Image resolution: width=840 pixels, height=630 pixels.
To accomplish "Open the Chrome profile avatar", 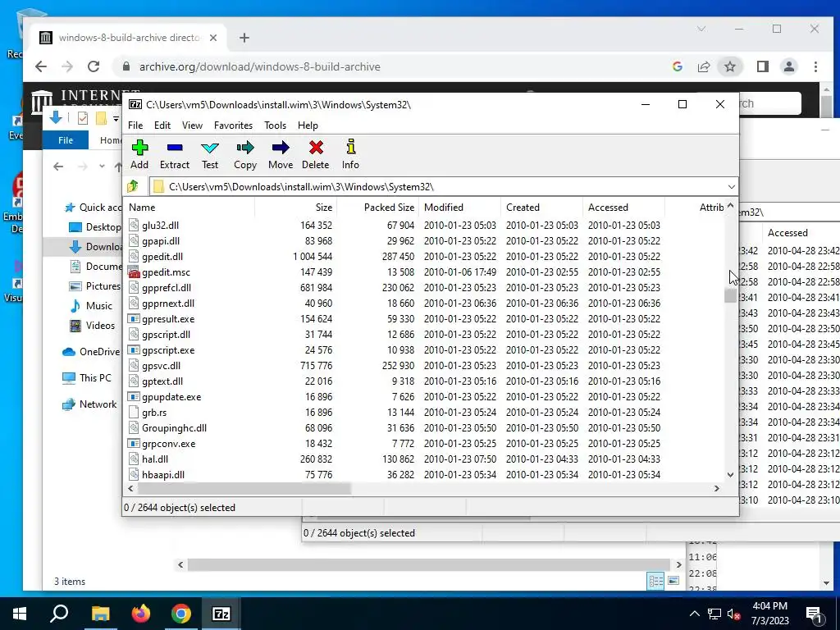I will pyautogui.click(x=789, y=66).
